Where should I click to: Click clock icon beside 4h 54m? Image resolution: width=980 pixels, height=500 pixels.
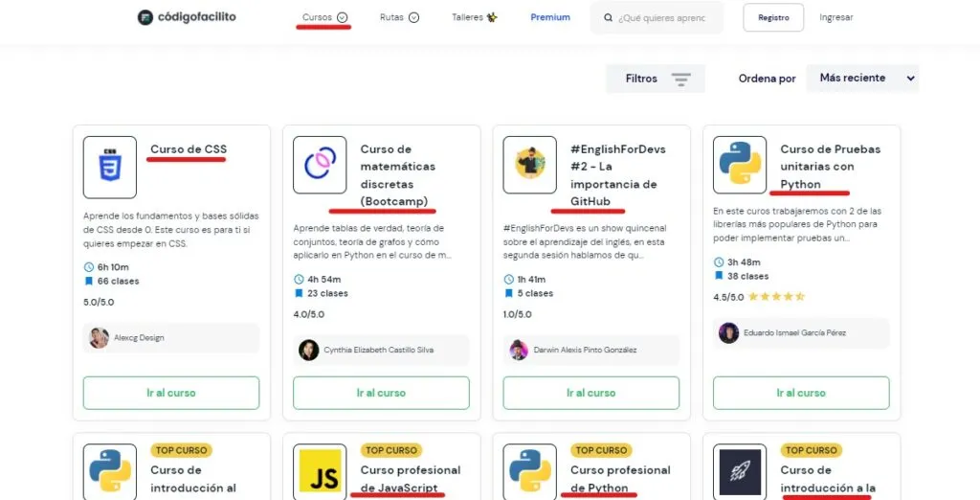pyautogui.click(x=299, y=279)
